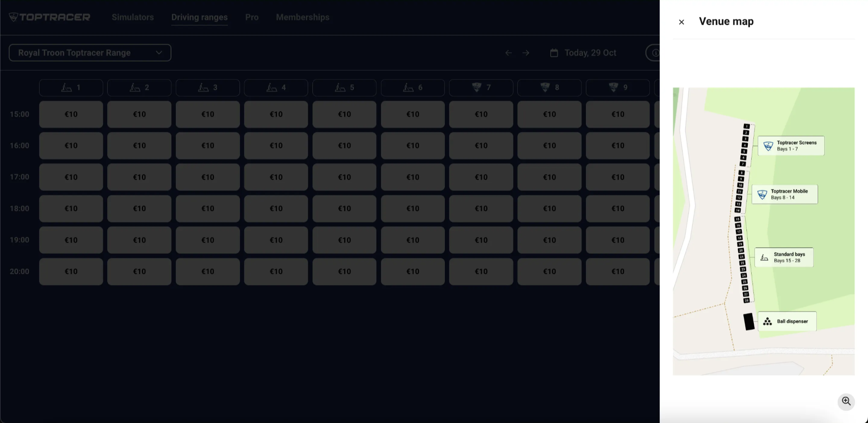Click Toptracer Mobile Bays 8-14 map label
This screenshot has height=423, width=868.
coord(785,194)
